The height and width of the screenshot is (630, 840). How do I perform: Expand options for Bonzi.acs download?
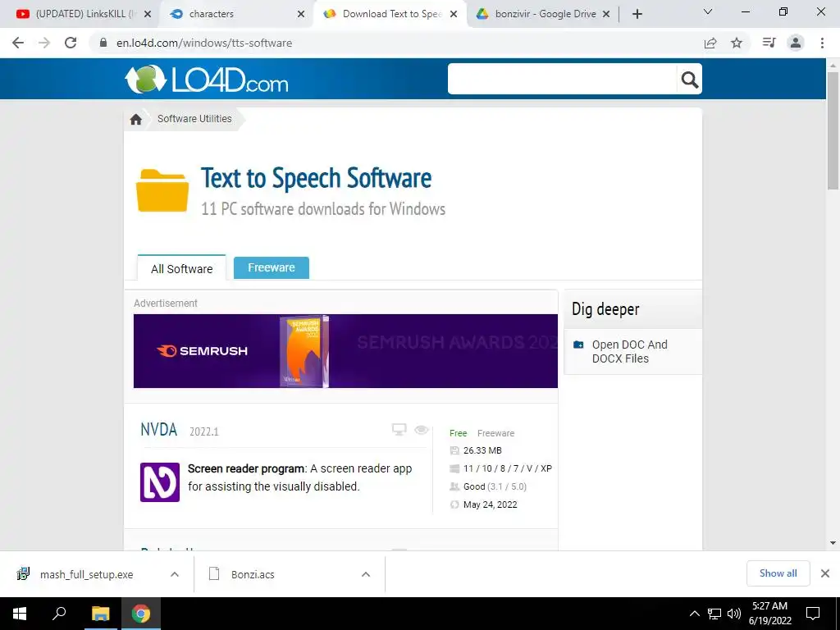(x=366, y=574)
